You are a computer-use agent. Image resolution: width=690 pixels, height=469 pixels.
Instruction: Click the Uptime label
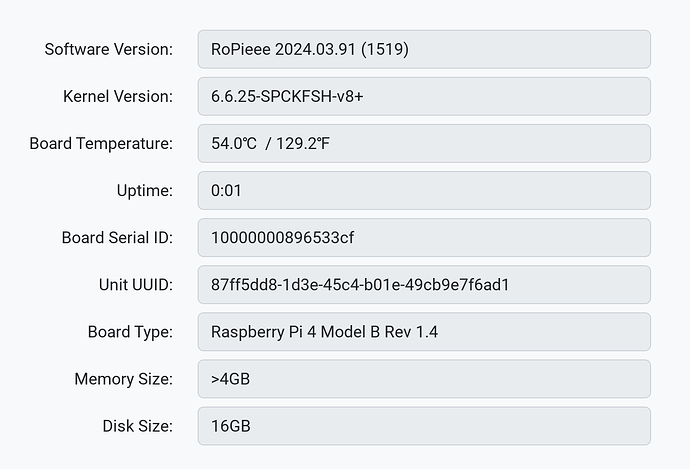tap(145, 191)
